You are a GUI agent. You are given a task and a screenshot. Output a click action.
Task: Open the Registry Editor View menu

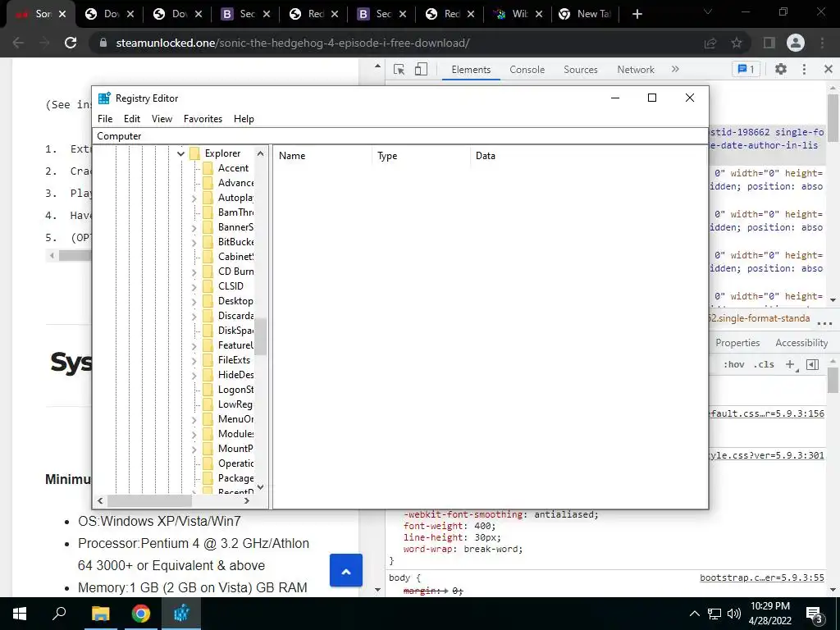(162, 119)
